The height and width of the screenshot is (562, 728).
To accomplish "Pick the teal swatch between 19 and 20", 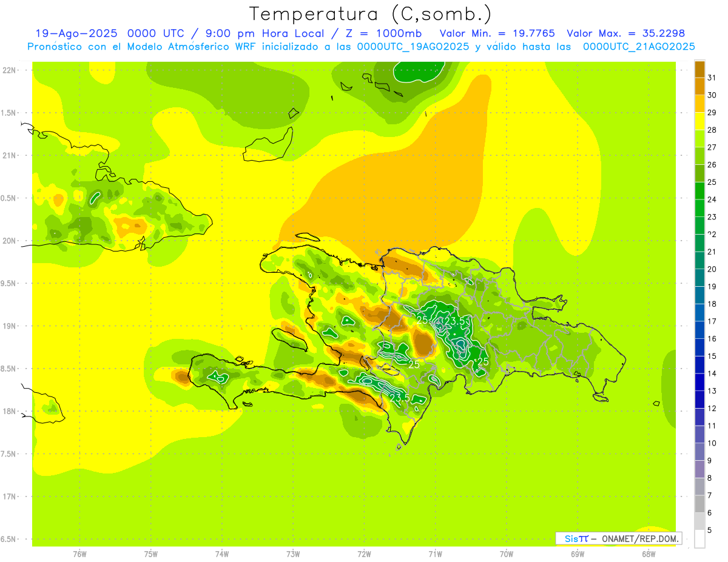I will coord(699,278).
